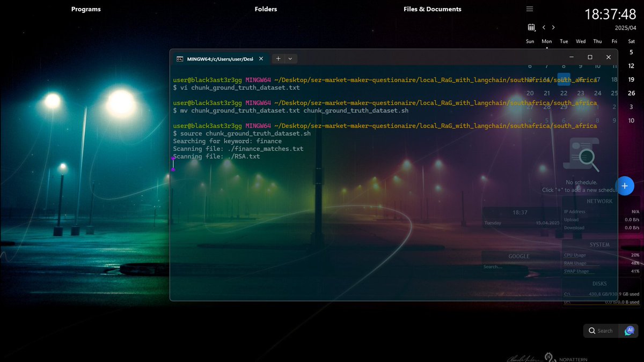Screen dimensions: 644x362
Task: Maximize the MINGW64 terminal window
Action: tap(590, 57)
